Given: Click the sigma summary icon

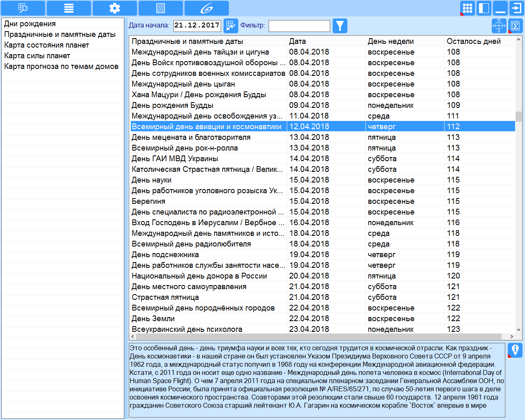Looking at the screenshot, I should [x=516, y=26].
